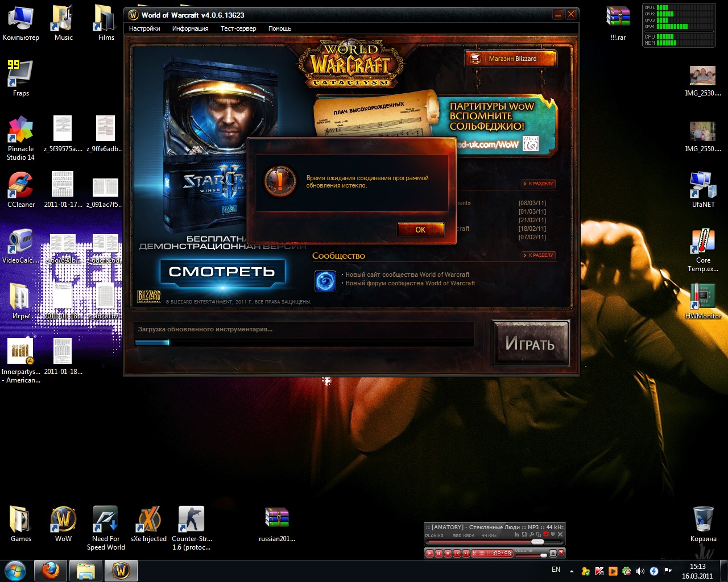Screen dimensions: 728x582
Task: Launch CCleaner from the desktop
Action: [x=21, y=190]
